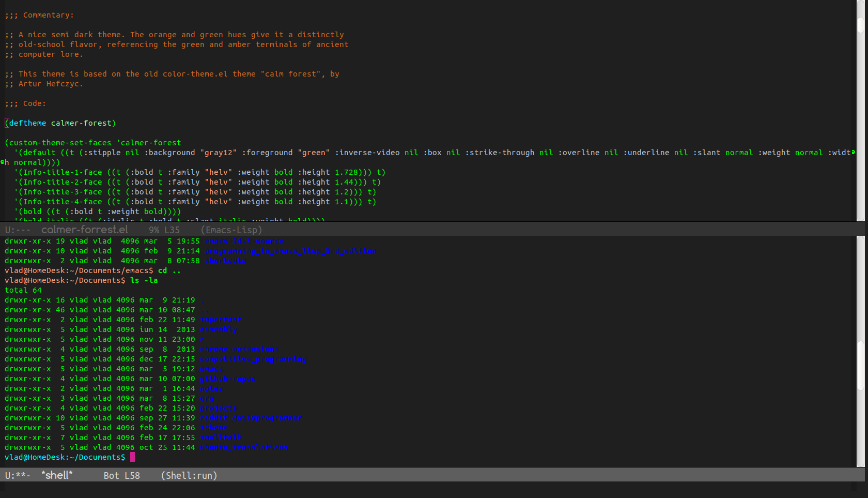Click the custom-theme-set-faces function name
This screenshot has height=498, width=868.
[60, 143]
